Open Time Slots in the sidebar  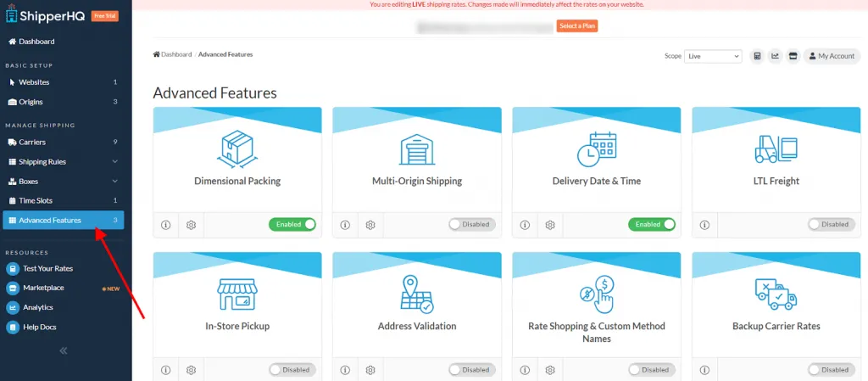pyautogui.click(x=63, y=200)
